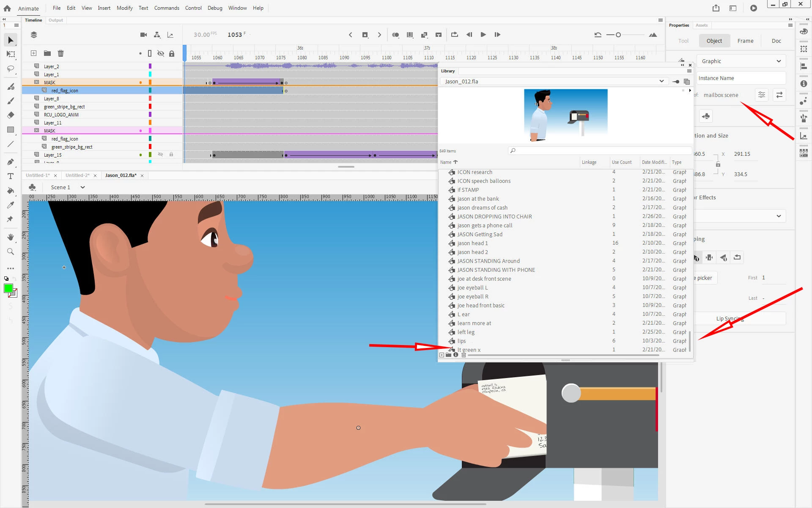Image resolution: width=812 pixels, height=508 pixels.
Task: Select the Paint Bucket tool
Action: (11, 190)
